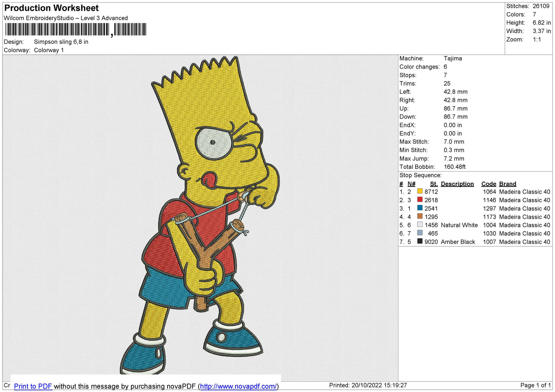Click thread code 1146 in the table
This screenshot has height=392, width=555.
tap(489, 200)
